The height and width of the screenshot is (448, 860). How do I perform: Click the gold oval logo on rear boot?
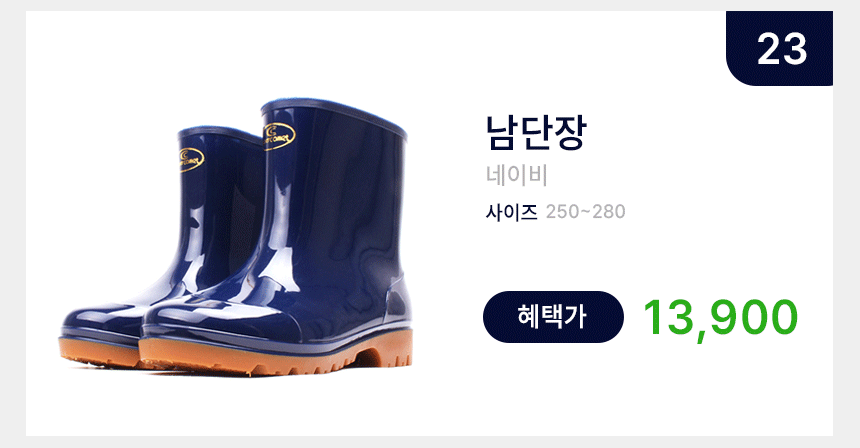point(190,160)
